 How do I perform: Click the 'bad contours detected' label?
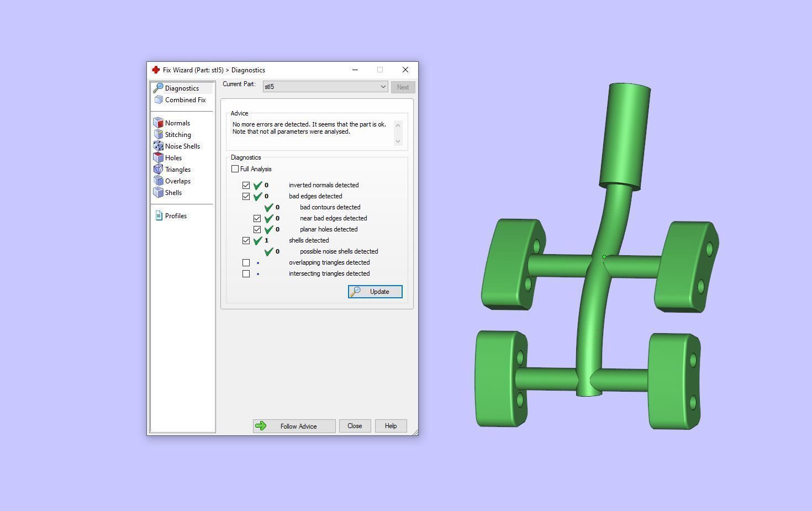tap(330, 207)
